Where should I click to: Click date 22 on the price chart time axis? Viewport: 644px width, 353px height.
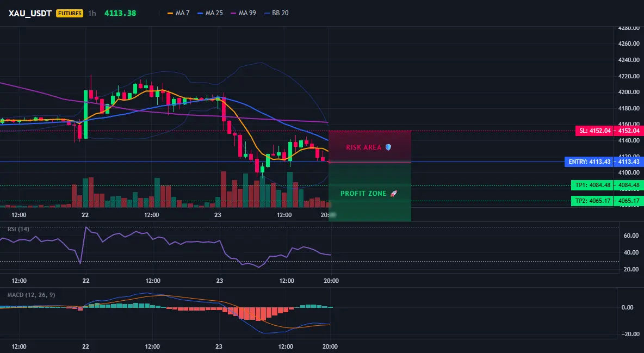[85, 215]
